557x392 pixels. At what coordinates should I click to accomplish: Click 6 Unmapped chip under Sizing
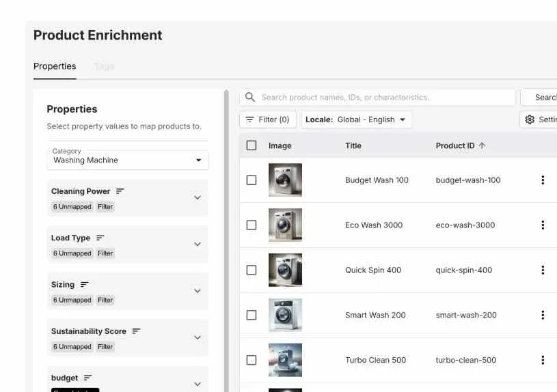pos(72,300)
